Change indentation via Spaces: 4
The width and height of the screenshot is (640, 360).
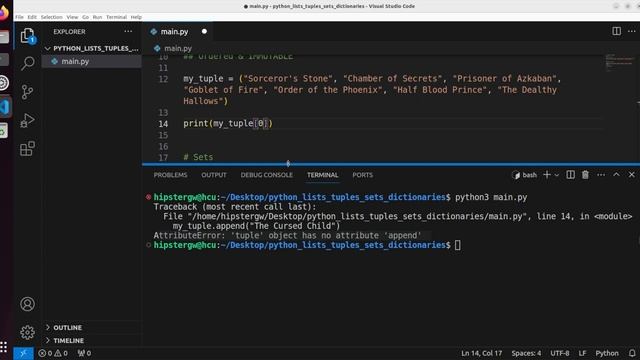click(x=526, y=353)
